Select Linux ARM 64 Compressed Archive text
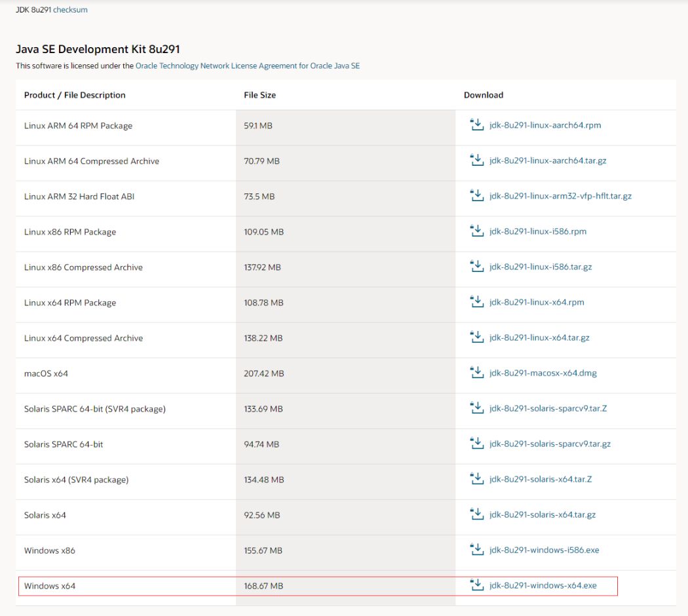The height and width of the screenshot is (616, 688). pyautogui.click(x=92, y=161)
